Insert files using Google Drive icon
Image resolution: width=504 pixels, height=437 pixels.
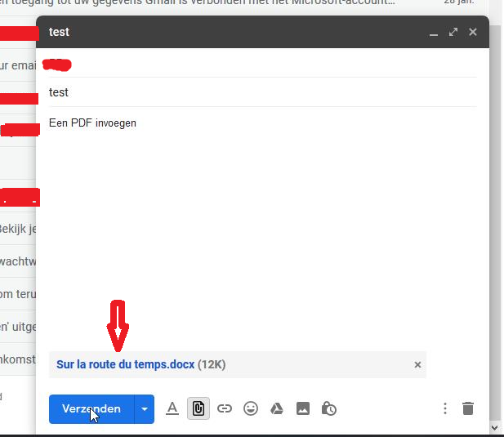277,408
